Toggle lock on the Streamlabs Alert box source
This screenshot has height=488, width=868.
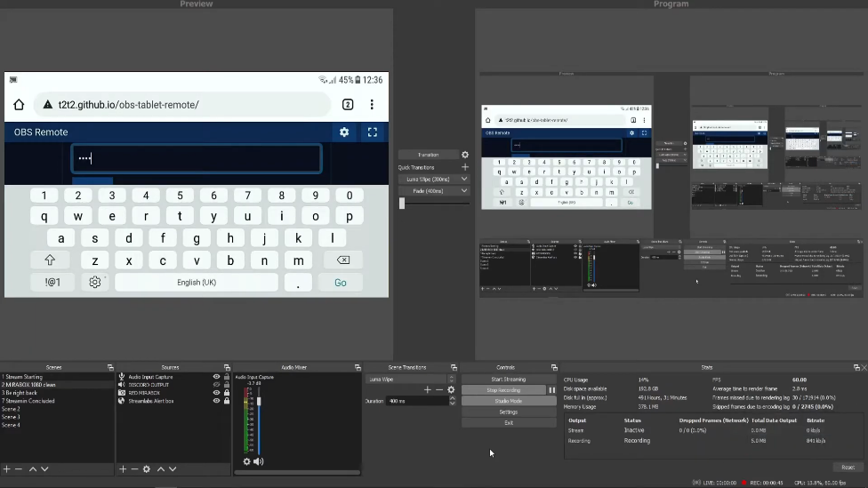(227, 401)
